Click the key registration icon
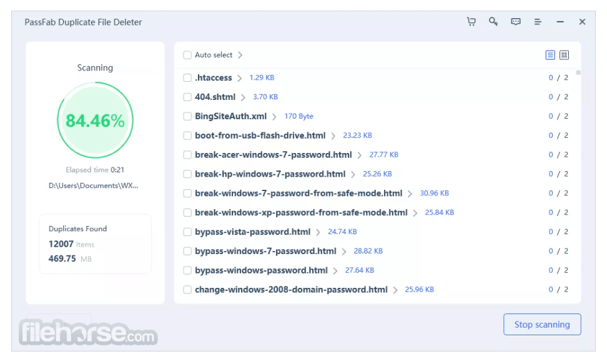The image size is (607, 364). 493,22
